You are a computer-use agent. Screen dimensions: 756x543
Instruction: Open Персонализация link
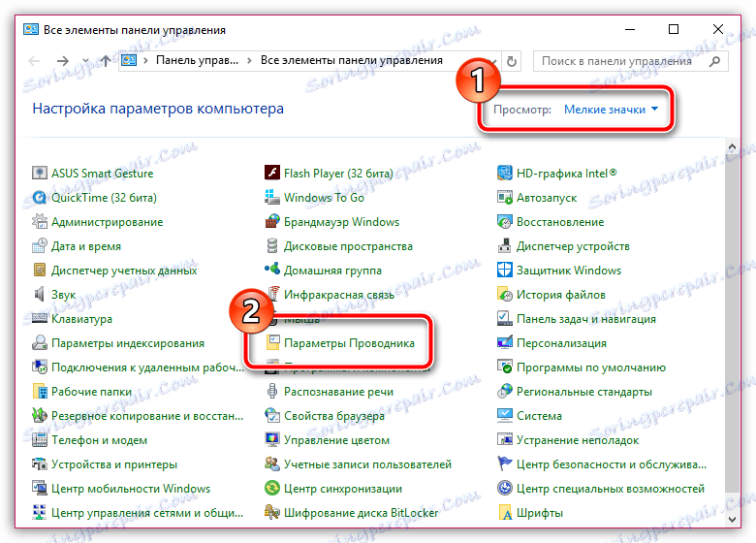(x=561, y=343)
